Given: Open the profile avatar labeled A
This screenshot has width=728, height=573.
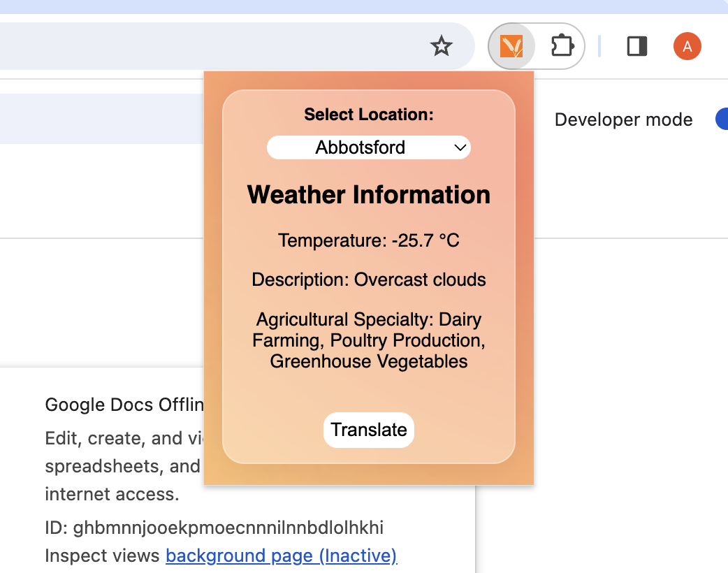Looking at the screenshot, I should pos(687,46).
